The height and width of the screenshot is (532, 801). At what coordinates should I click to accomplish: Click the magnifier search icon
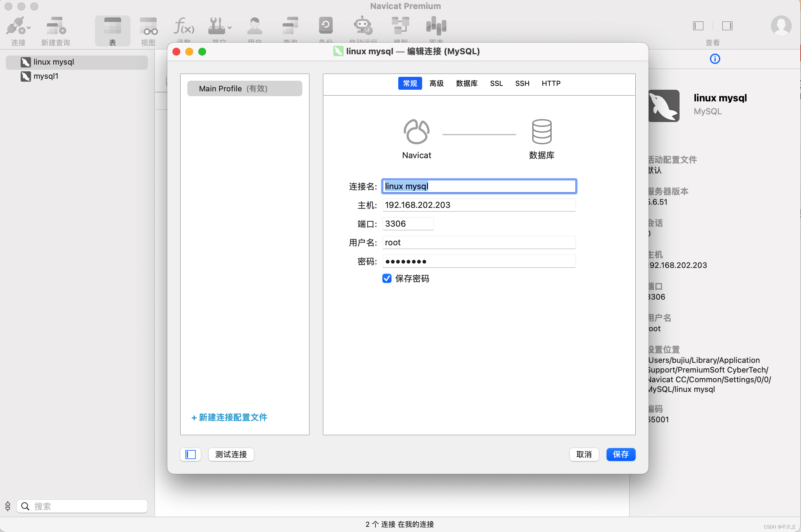tap(25, 506)
